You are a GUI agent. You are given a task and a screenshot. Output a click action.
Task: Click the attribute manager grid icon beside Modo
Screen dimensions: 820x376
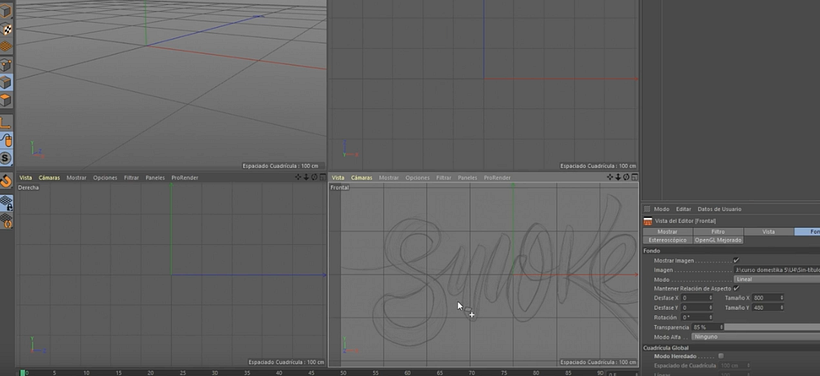[647, 209]
